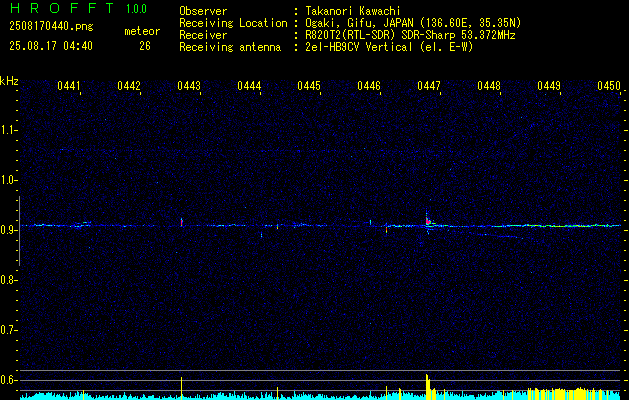Click the 0447 time axis marker

coord(429,85)
